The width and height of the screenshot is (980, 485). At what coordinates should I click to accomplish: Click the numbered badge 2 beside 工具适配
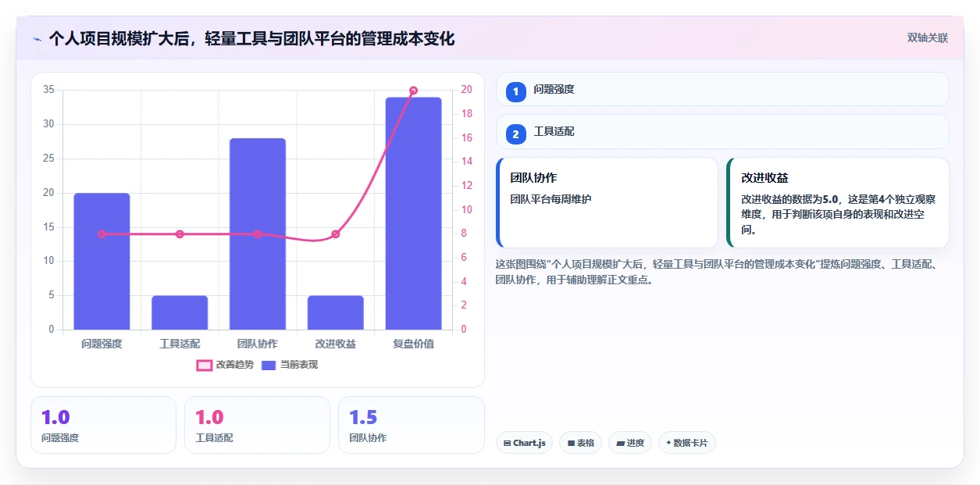[x=515, y=134]
